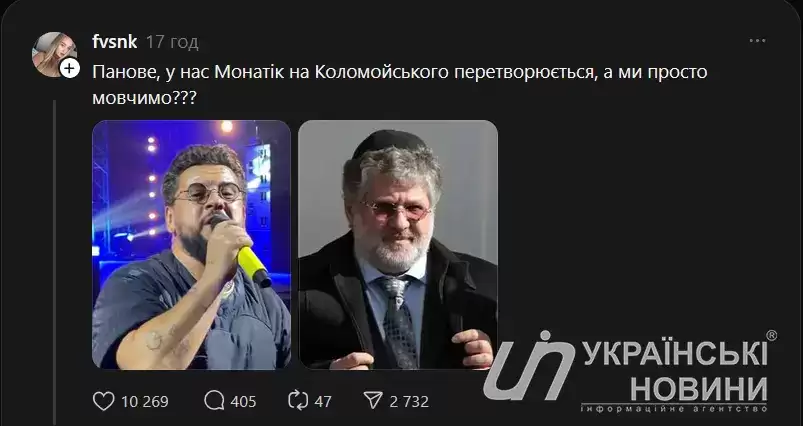This screenshot has height=426, width=803.
Task: Open replies via the comment bubble icon
Action: point(214,401)
